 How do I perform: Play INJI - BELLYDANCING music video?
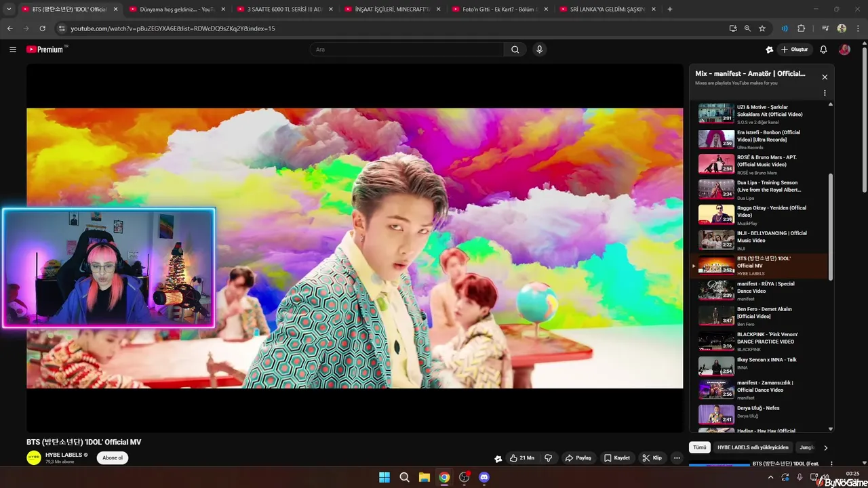tap(759, 240)
